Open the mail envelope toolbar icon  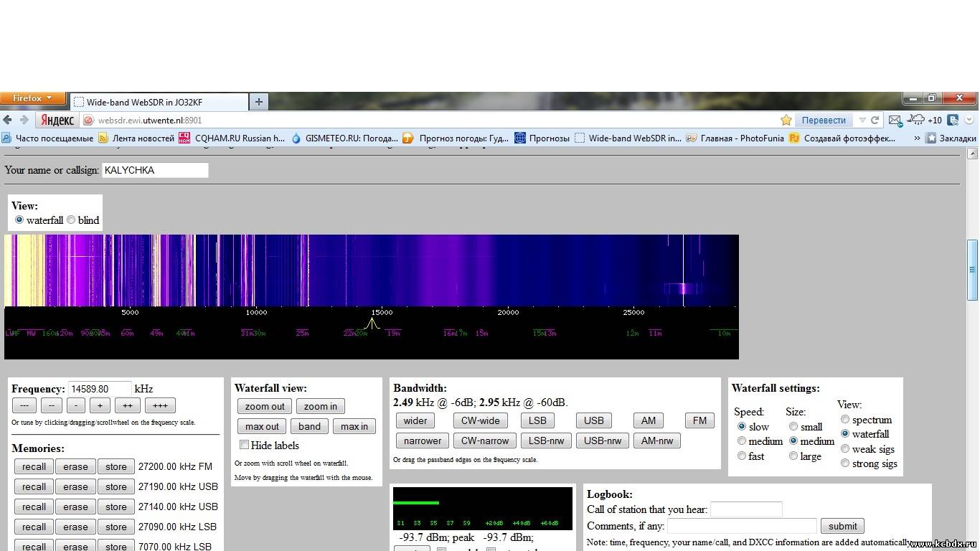tap(895, 120)
